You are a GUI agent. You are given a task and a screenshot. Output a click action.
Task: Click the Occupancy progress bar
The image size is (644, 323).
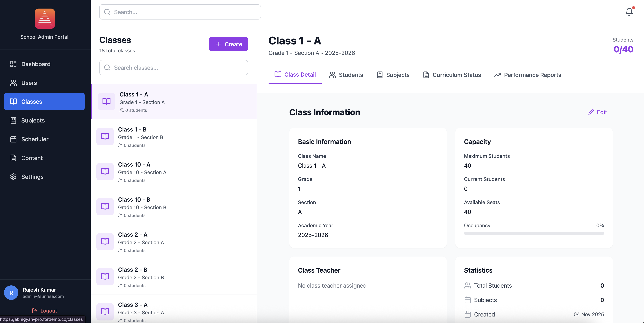tap(534, 233)
